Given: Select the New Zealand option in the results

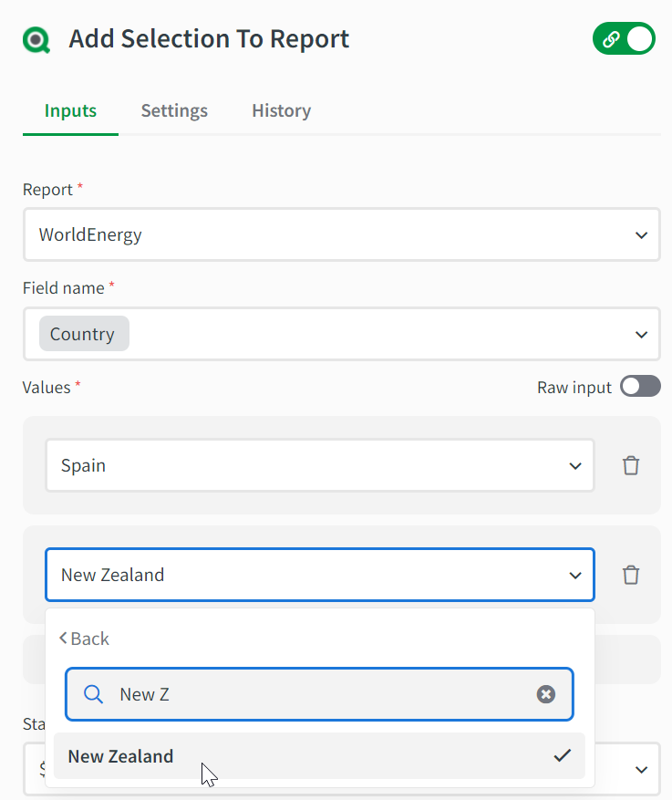Looking at the screenshot, I should pos(120,756).
